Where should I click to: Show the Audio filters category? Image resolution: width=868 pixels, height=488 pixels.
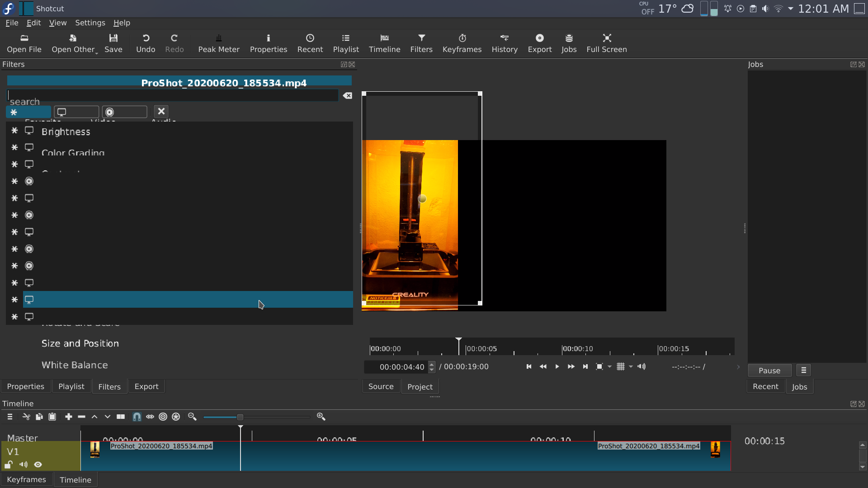point(124,112)
